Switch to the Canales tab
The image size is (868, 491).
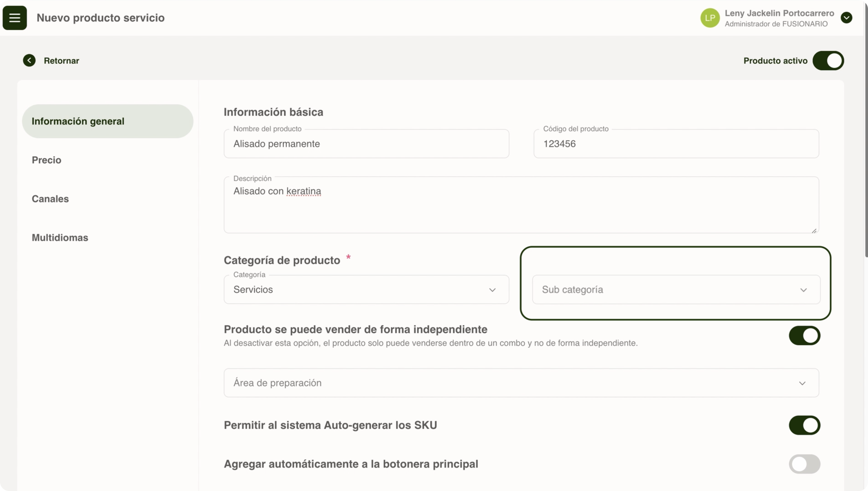point(50,199)
